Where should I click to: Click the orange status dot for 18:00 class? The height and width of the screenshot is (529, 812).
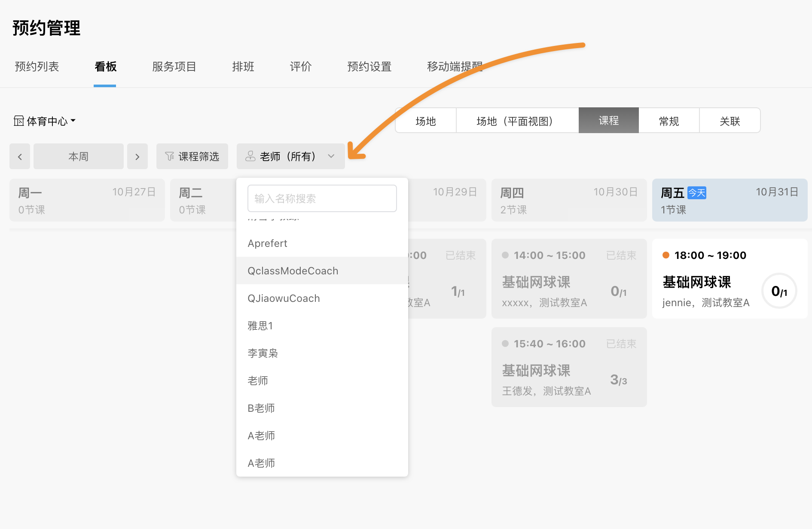click(666, 255)
